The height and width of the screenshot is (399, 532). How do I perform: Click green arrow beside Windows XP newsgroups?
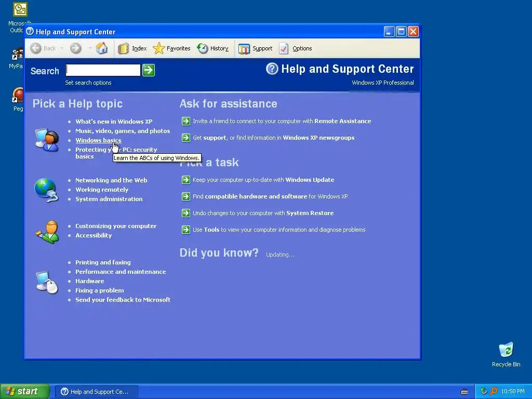(x=186, y=138)
